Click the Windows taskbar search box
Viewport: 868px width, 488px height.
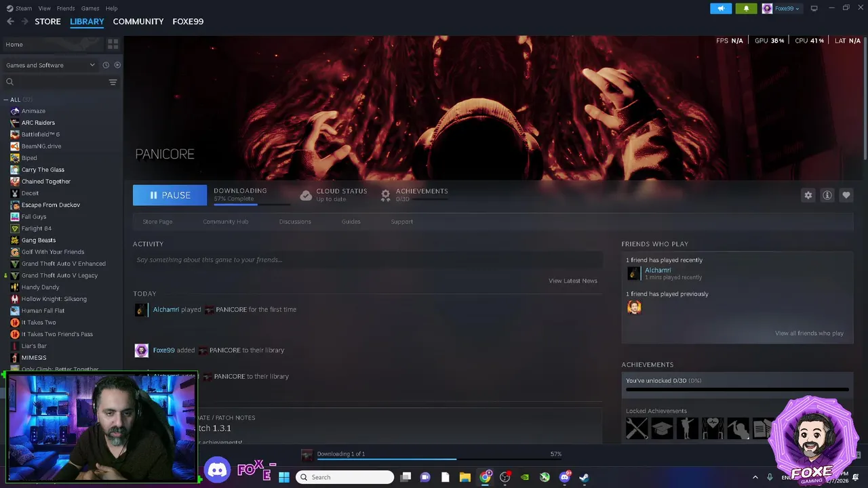tap(345, 477)
